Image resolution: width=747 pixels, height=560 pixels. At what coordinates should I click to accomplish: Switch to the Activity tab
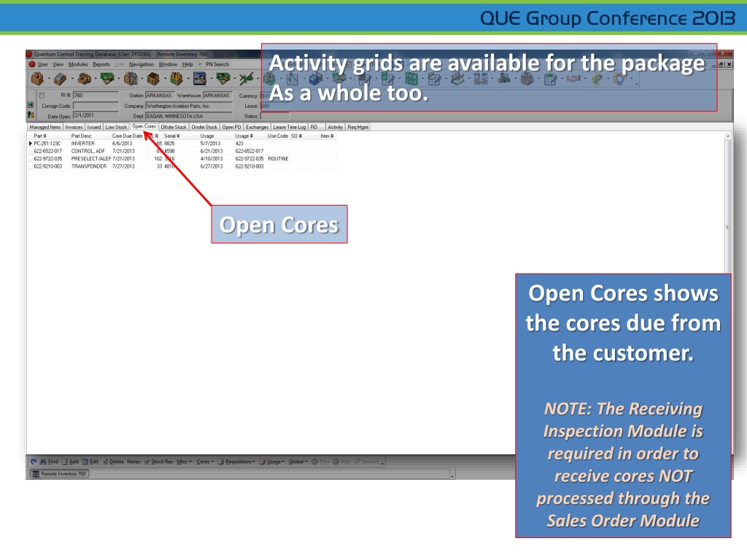pos(336,127)
